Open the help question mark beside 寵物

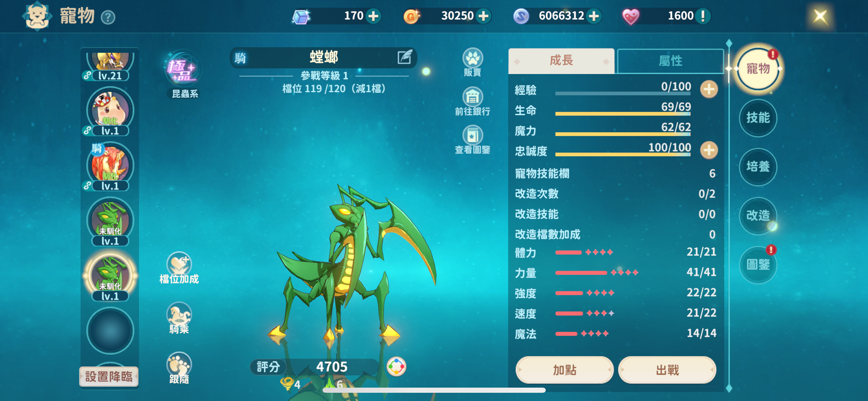click(108, 17)
